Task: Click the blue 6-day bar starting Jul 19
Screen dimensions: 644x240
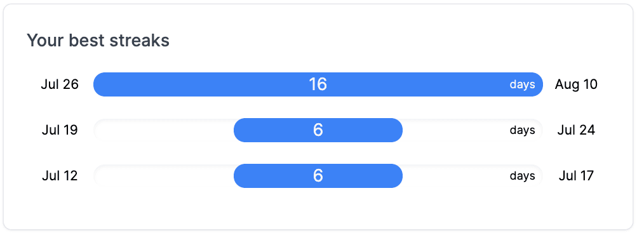Action: [318, 130]
